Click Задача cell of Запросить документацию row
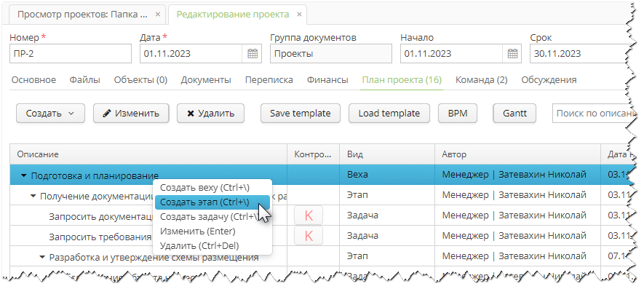 coord(387,215)
